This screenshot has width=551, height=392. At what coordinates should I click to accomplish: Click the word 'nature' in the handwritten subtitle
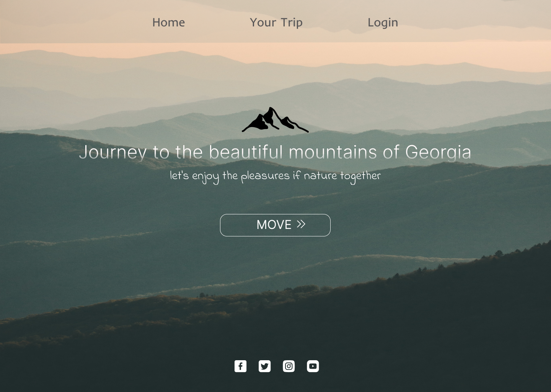(320, 176)
